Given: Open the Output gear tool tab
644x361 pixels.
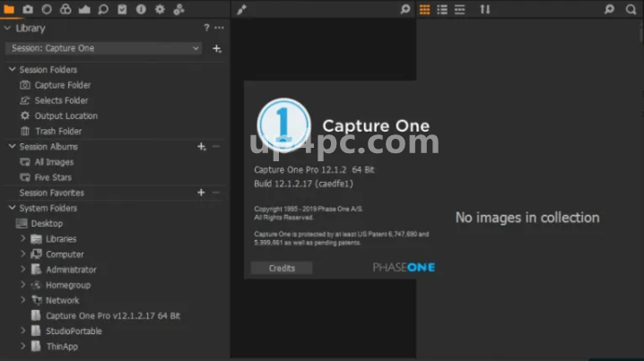Looking at the screenshot, I should click(160, 9).
